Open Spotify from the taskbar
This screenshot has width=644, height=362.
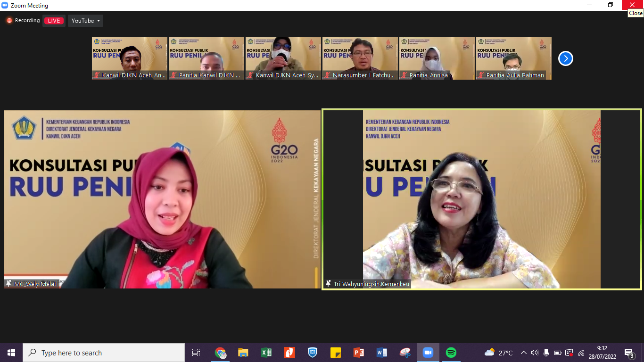451,353
